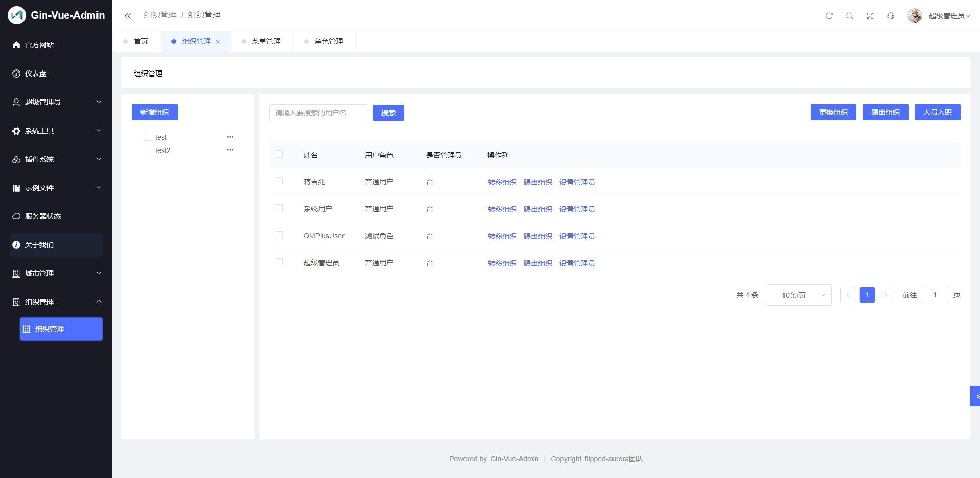Toggle fullscreen icon in header
Image resolution: width=980 pixels, height=478 pixels.
[x=870, y=16]
